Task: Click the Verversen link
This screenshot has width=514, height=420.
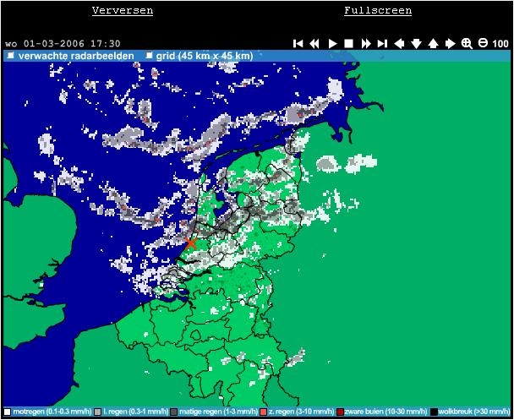Action: 123,10
